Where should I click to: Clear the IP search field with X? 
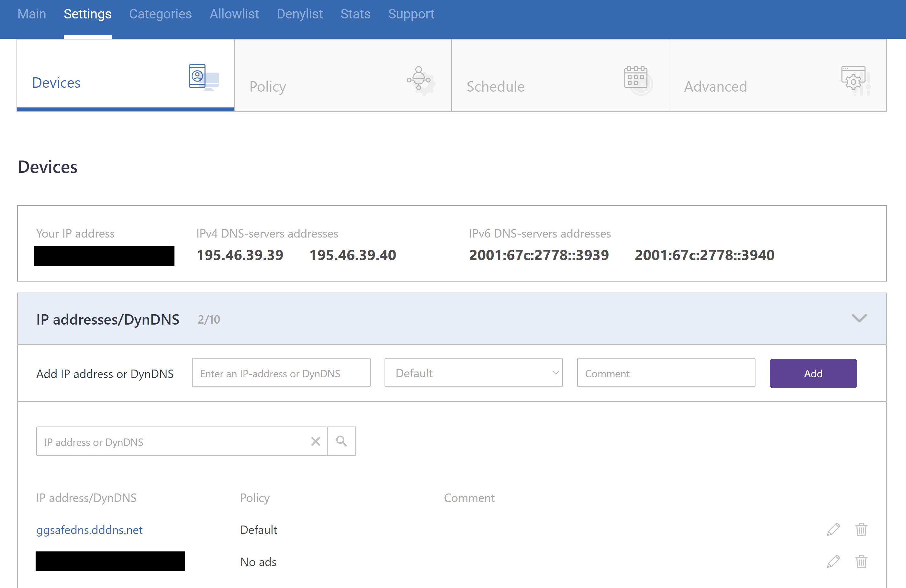point(316,441)
